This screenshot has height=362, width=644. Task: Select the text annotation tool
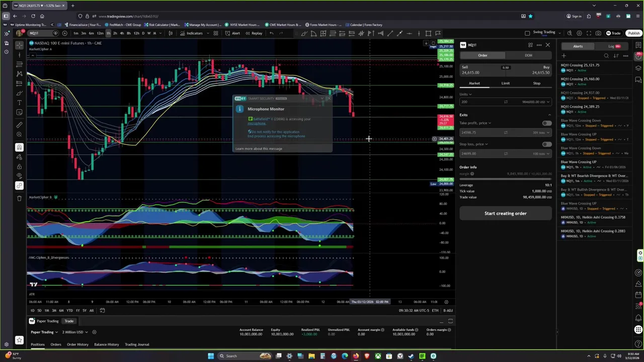coord(19,103)
